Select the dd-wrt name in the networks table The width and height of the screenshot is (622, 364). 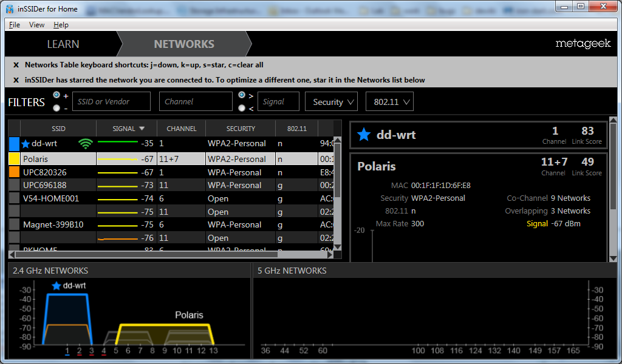point(44,143)
